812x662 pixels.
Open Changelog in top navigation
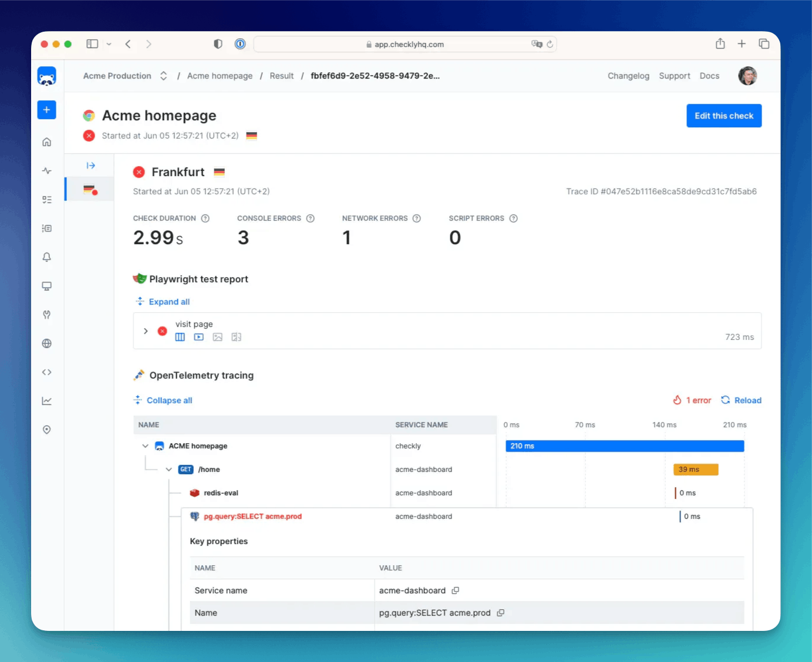tap(628, 76)
